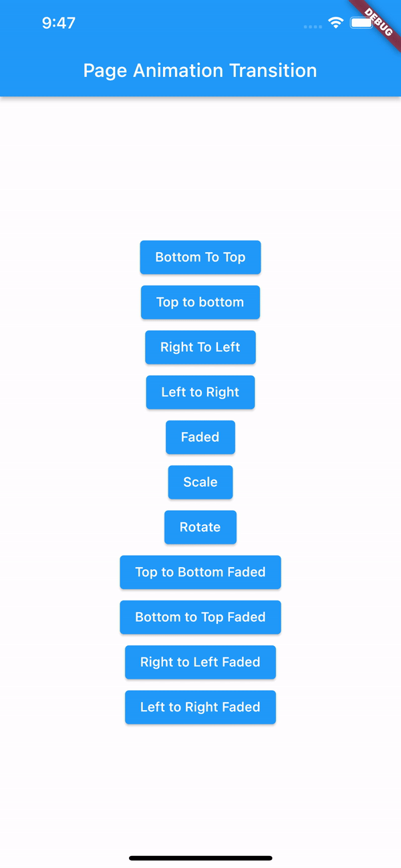Click the empty white page background
401x868 pixels.
[200, 167]
